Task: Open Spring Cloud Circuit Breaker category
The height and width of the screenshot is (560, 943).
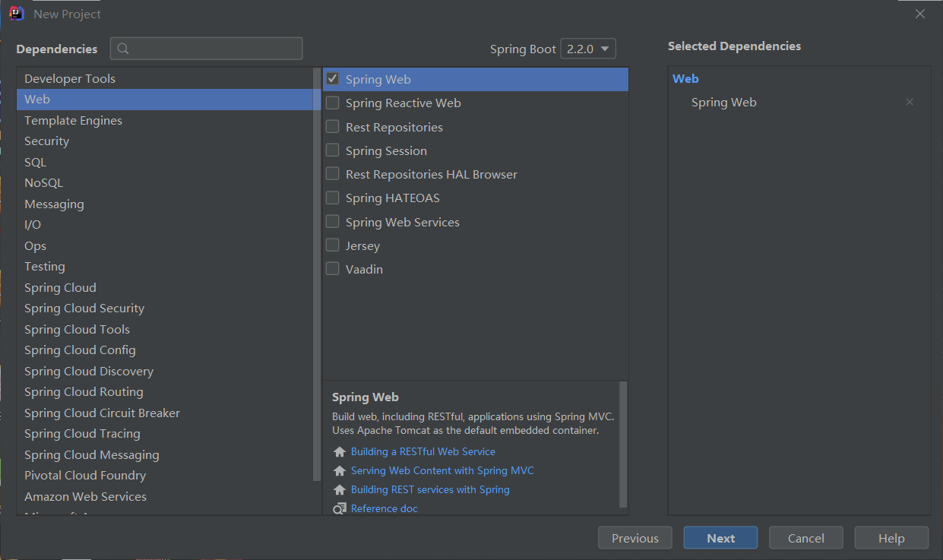Action: coord(165,413)
